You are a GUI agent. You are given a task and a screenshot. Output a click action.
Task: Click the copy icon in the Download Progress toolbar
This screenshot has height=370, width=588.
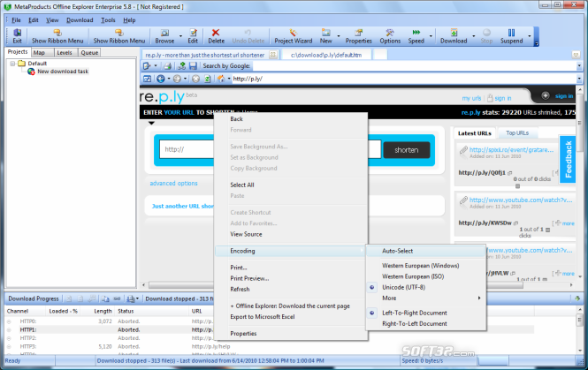pyautogui.click(x=105, y=298)
